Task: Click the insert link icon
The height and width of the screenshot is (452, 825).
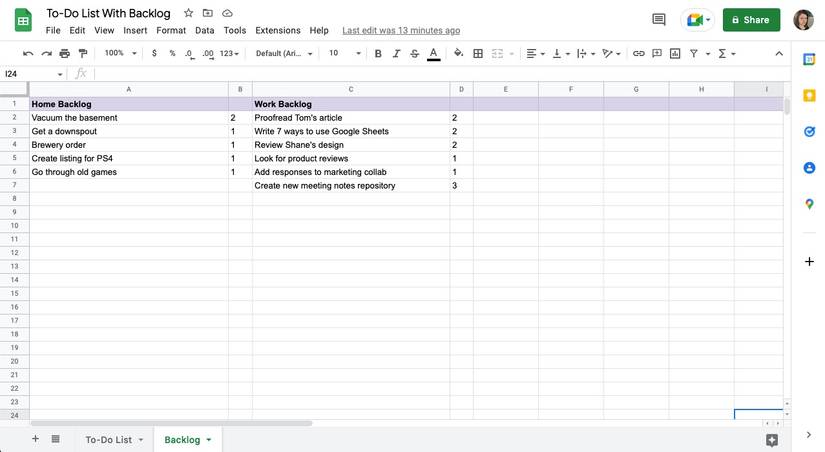Action: (x=638, y=53)
